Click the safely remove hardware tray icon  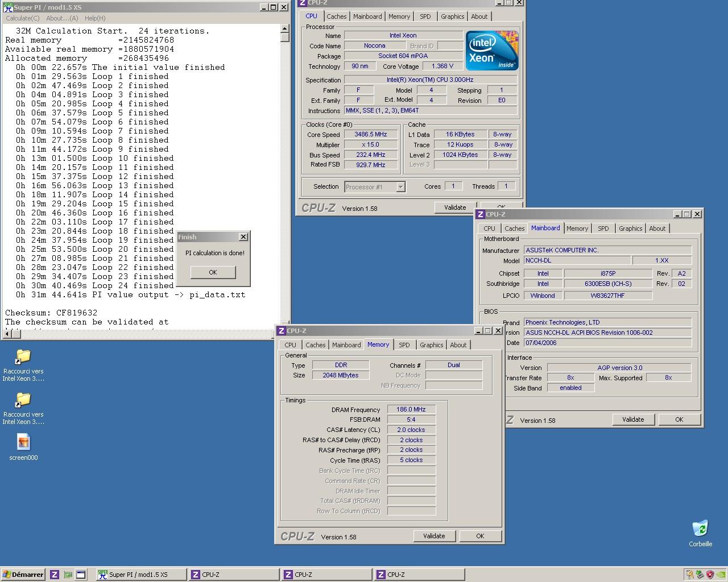[700, 575]
